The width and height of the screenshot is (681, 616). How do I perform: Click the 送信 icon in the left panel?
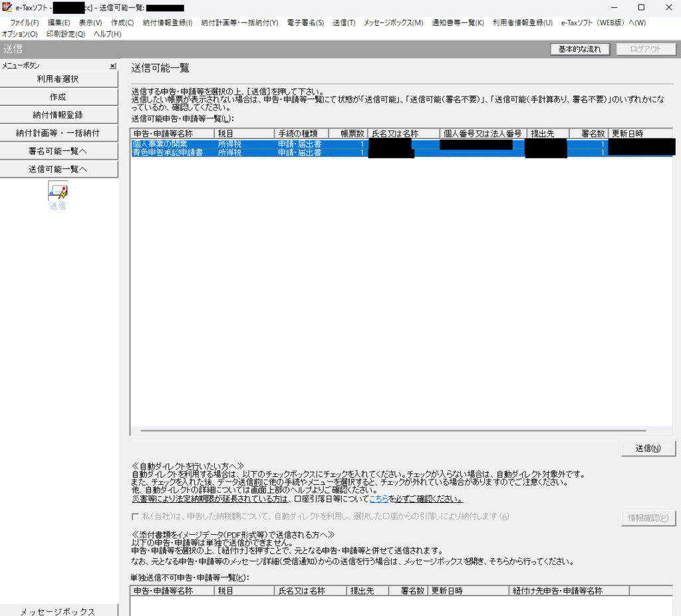(58, 192)
